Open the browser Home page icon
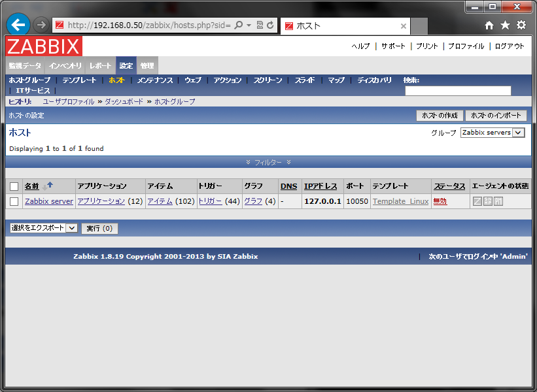537x392 pixels. 489,25
